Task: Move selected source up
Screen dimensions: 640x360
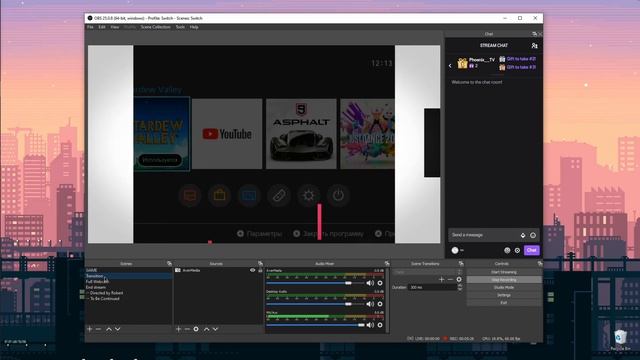Action: point(207,329)
